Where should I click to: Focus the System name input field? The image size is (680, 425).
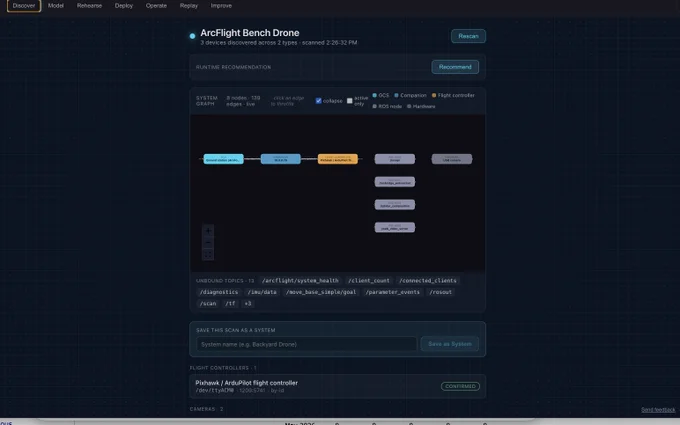pyautogui.click(x=307, y=344)
